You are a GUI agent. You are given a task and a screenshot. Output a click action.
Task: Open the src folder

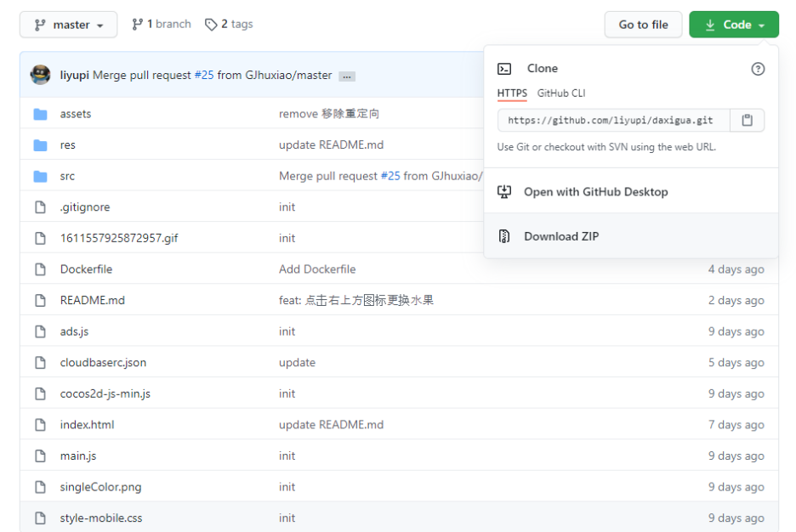click(67, 176)
